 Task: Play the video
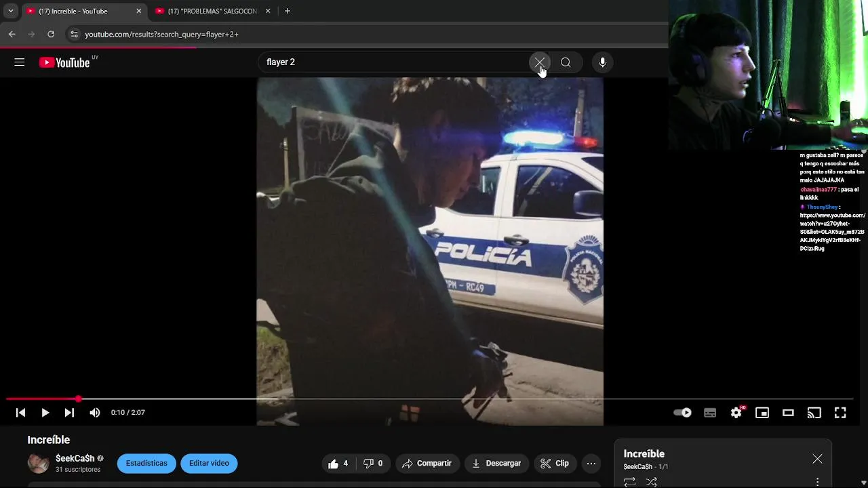pos(45,412)
